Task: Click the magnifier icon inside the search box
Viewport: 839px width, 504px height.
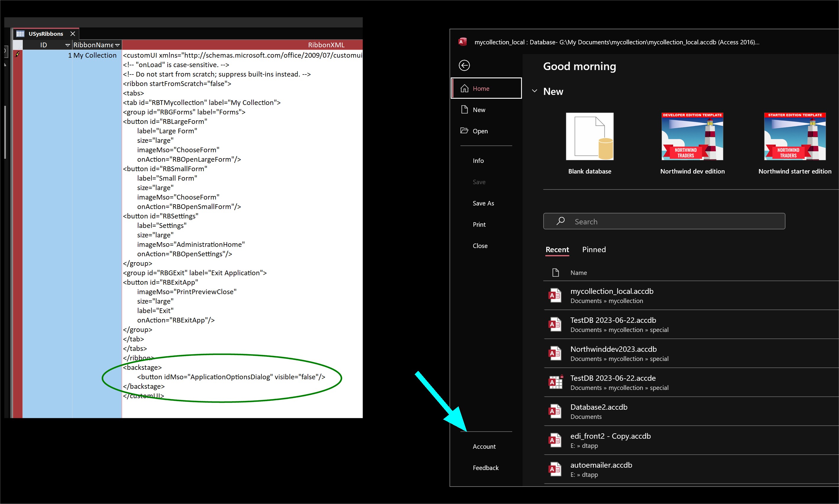Action: click(x=560, y=221)
